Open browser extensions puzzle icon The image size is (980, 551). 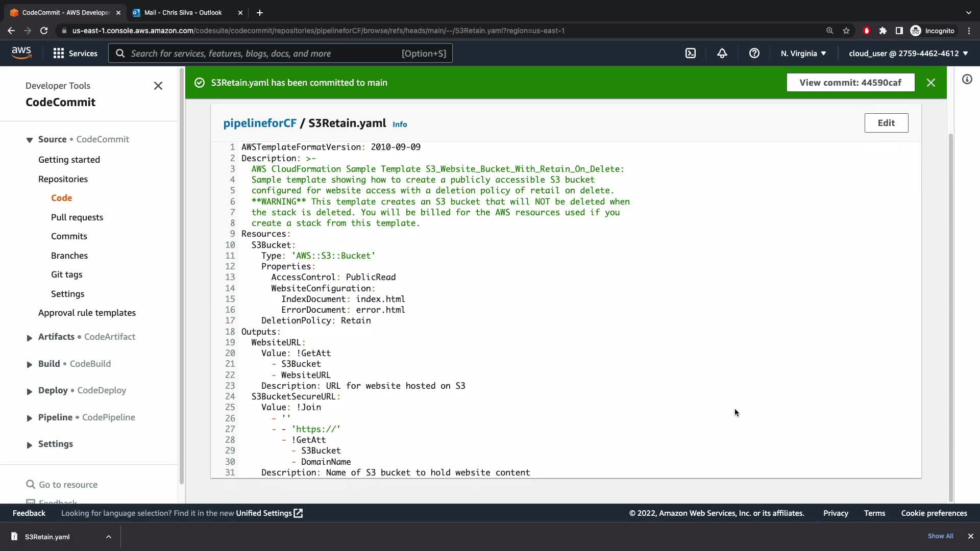click(x=883, y=31)
